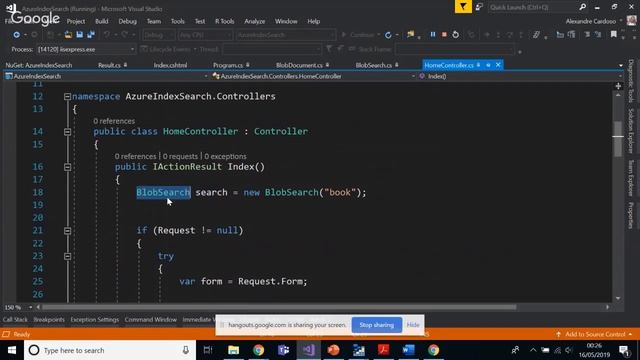Image resolution: width=640 pixels, height=360 pixels.
Task: Open File Explorer from the taskbar
Action: tap(233, 350)
